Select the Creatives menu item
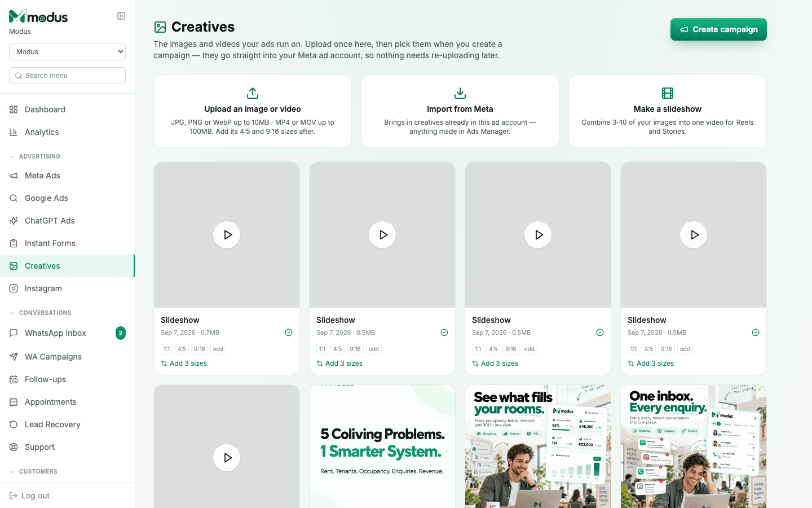812x508 pixels. [67, 266]
